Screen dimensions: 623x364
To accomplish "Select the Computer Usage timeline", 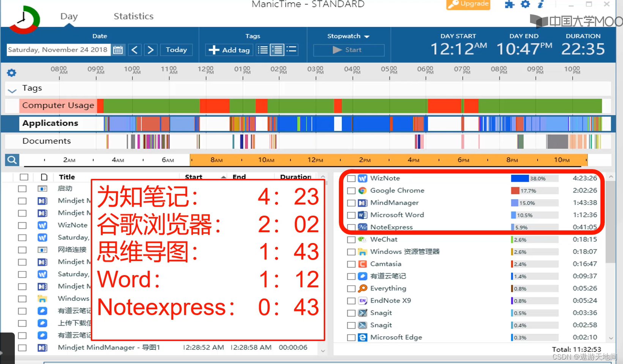I will (x=58, y=105).
